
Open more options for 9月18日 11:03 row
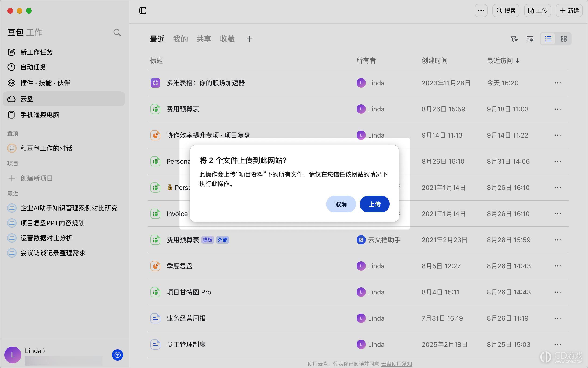point(558,109)
